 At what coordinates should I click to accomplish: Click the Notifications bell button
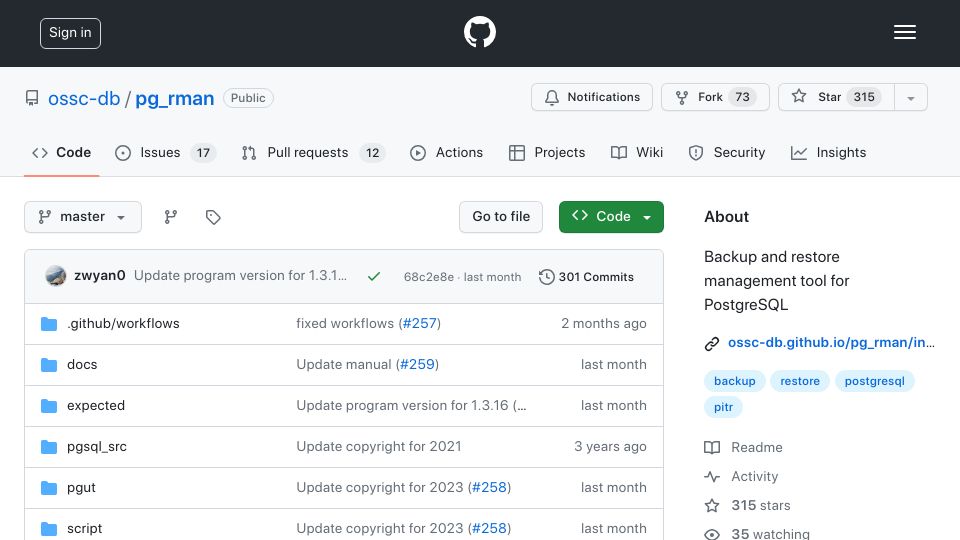coord(591,97)
